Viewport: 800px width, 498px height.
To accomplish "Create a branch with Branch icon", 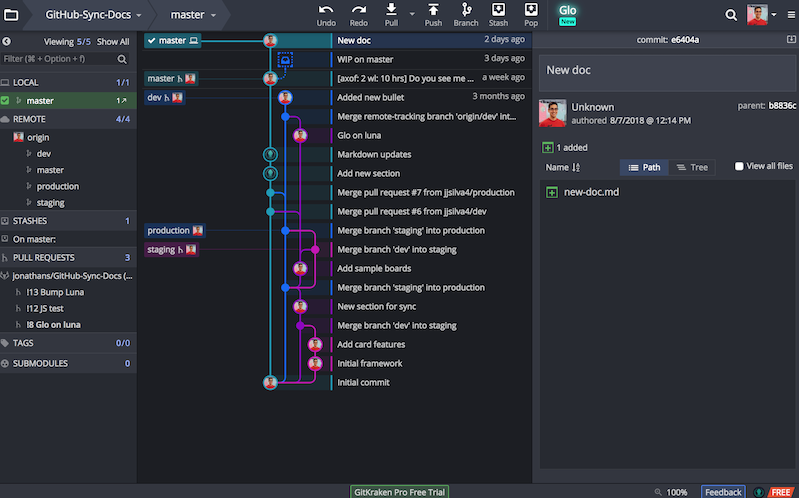I will point(466,9).
